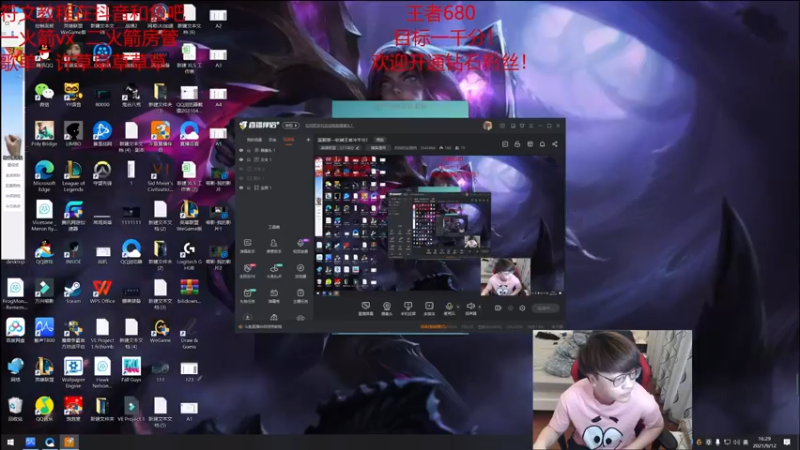Hide the 摄像头 1 source with its eye icon
The width and height of the screenshot is (800, 450).
241,151
